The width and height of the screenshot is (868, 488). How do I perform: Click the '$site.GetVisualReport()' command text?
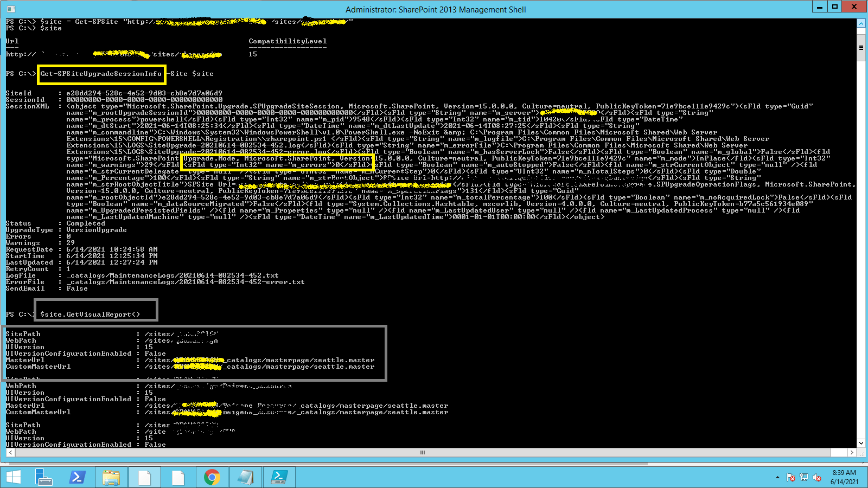click(x=90, y=314)
